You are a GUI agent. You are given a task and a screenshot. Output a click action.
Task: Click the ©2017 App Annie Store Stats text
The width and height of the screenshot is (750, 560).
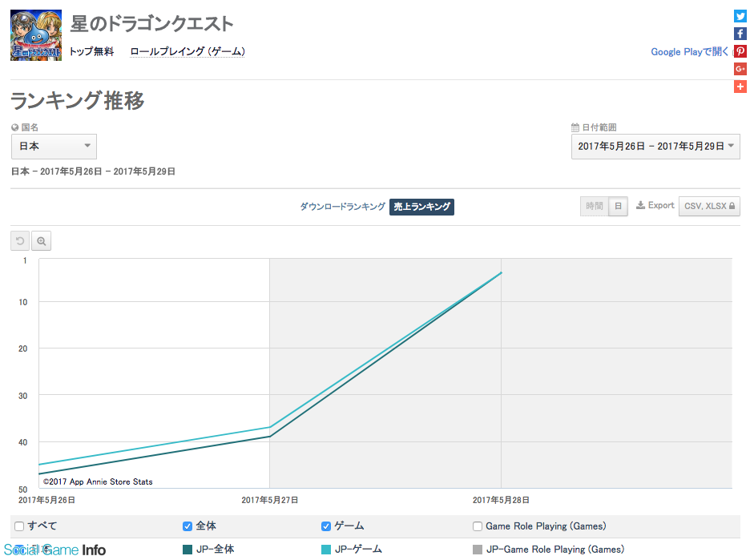coord(98,481)
